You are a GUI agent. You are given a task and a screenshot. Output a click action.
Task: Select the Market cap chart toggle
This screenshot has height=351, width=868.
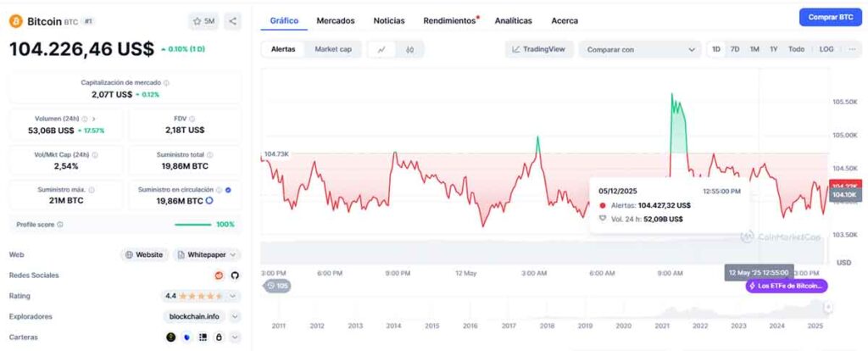tap(333, 49)
